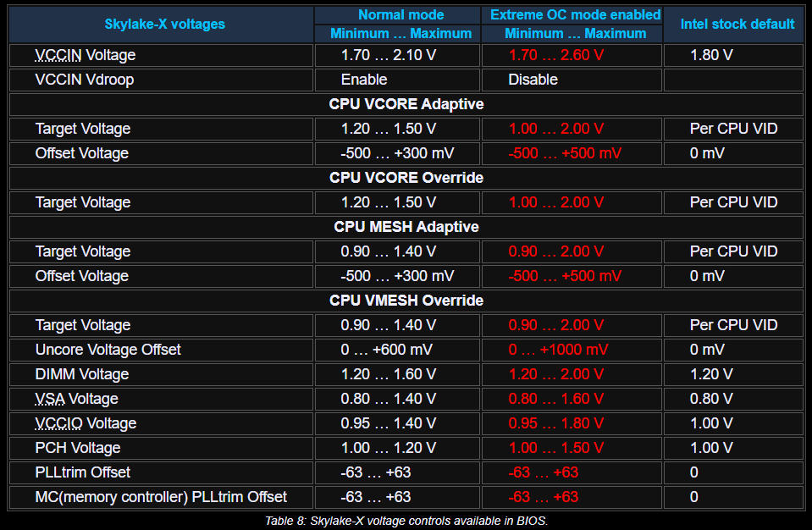Click the 'PCH Voltage' row label

coord(78,448)
